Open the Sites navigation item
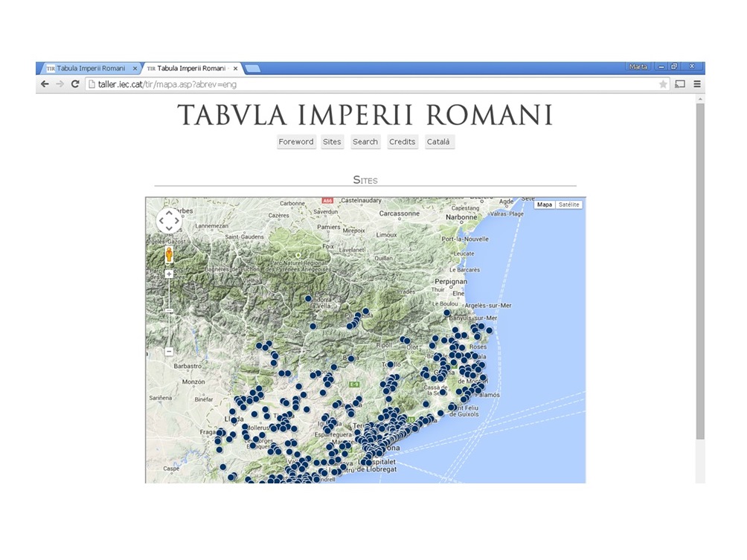 [x=332, y=142]
